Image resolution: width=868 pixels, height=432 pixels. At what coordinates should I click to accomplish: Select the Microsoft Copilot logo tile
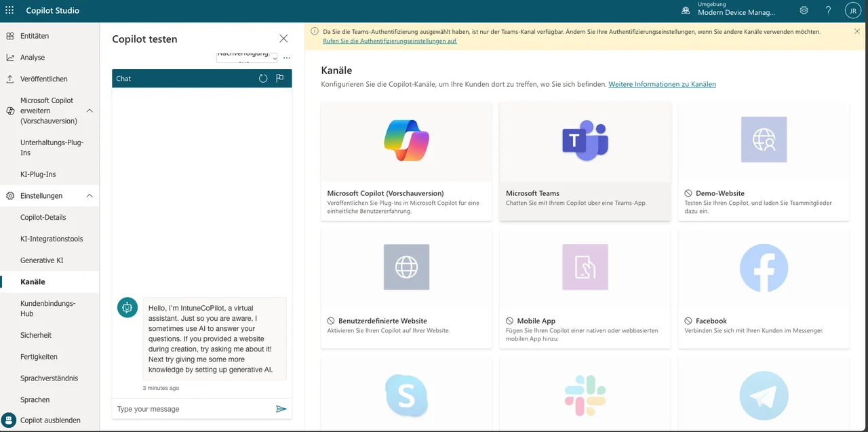406,140
